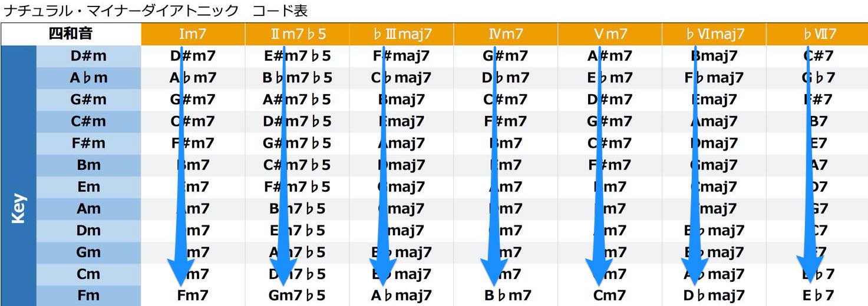Image resolution: width=868 pixels, height=306 pixels.
Task: Click E♭7 in the Fm row
Action: click(819, 295)
